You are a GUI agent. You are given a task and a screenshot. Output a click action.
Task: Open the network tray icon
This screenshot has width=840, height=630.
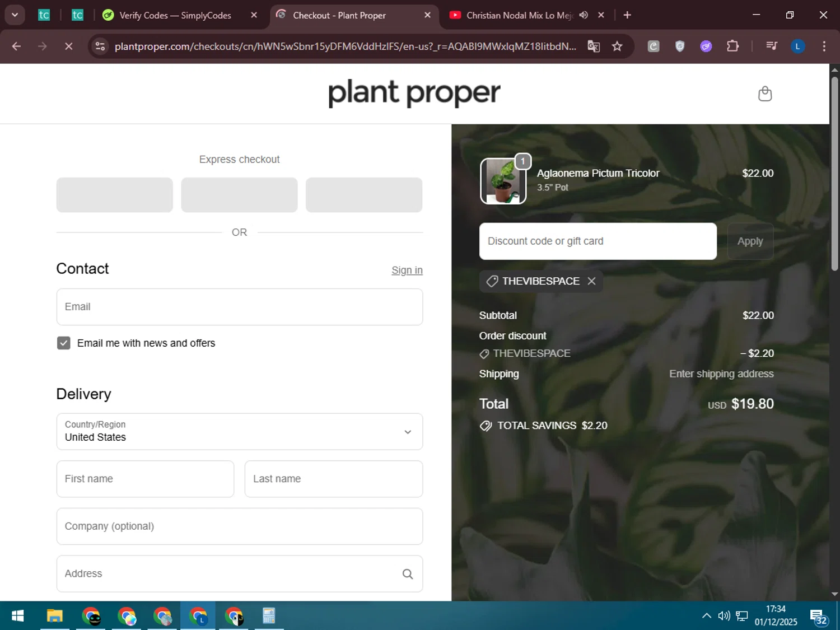tap(742, 616)
